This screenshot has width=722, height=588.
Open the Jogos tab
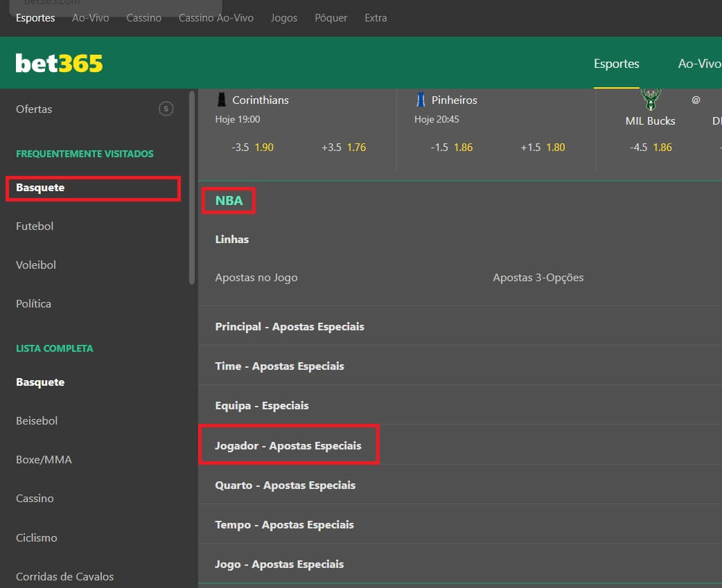[283, 18]
